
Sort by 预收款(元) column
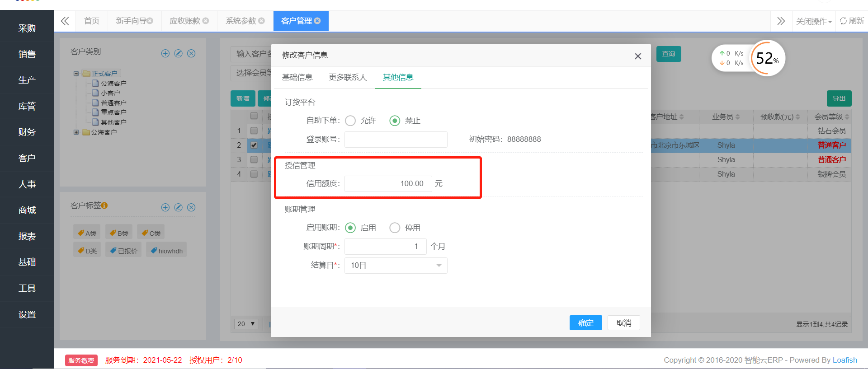pos(798,117)
